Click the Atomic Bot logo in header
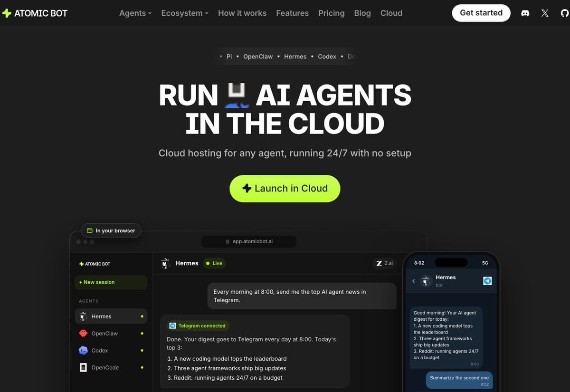This screenshot has height=392, width=570. coord(35,13)
